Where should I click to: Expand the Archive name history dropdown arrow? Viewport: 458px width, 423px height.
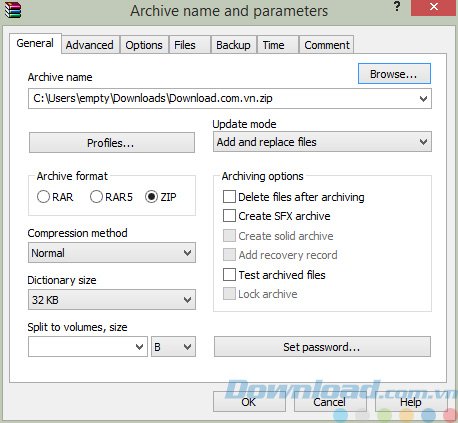(423, 99)
